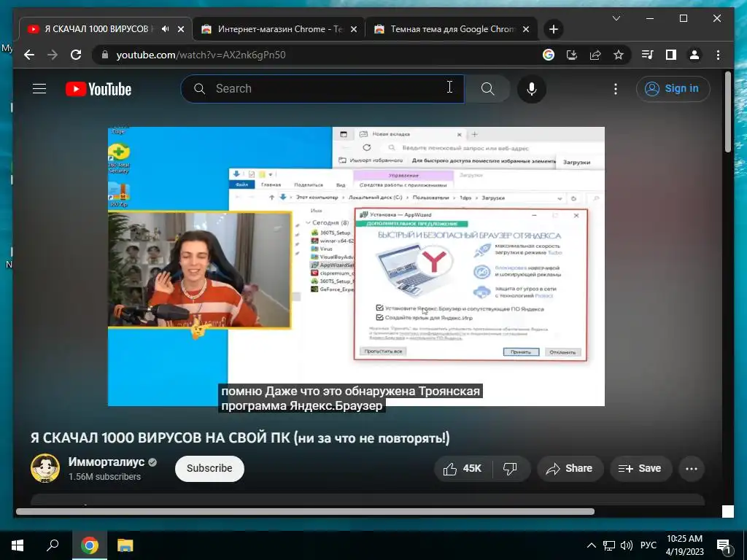Open the taskbar clock and date
Image resolution: width=747 pixels, height=560 pixels.
coord(684,545)
